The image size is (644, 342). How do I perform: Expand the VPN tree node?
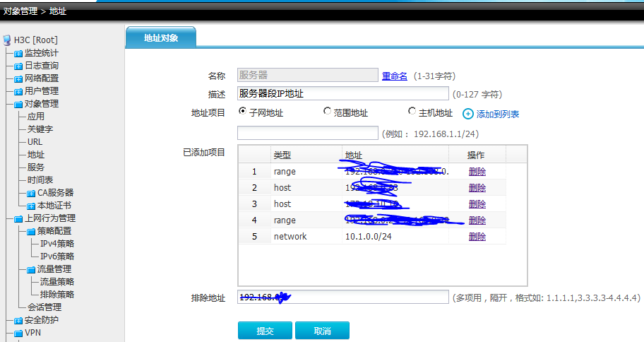tap(33, 333)
